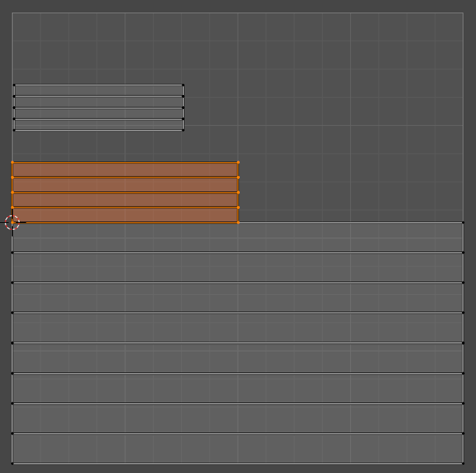Click the second face of the large island

(238, 268)
